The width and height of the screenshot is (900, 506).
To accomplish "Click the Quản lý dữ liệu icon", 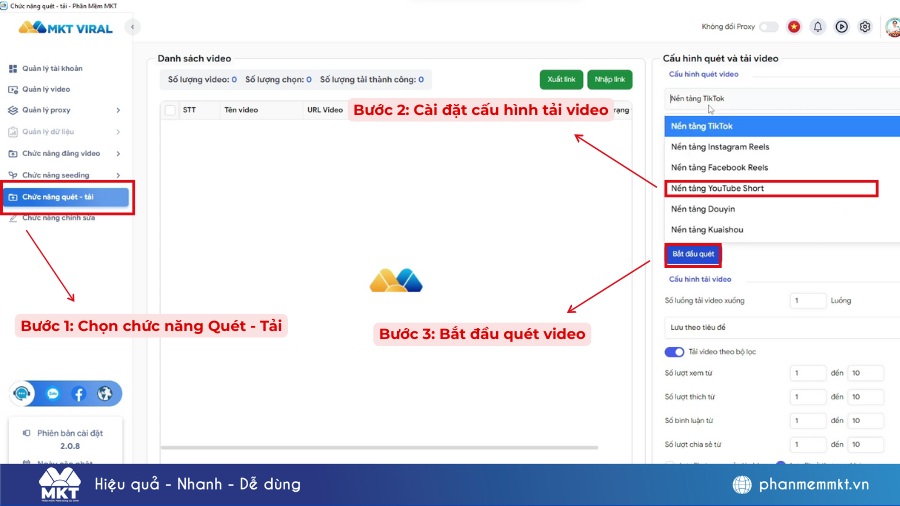I will [x=13, y=132].
